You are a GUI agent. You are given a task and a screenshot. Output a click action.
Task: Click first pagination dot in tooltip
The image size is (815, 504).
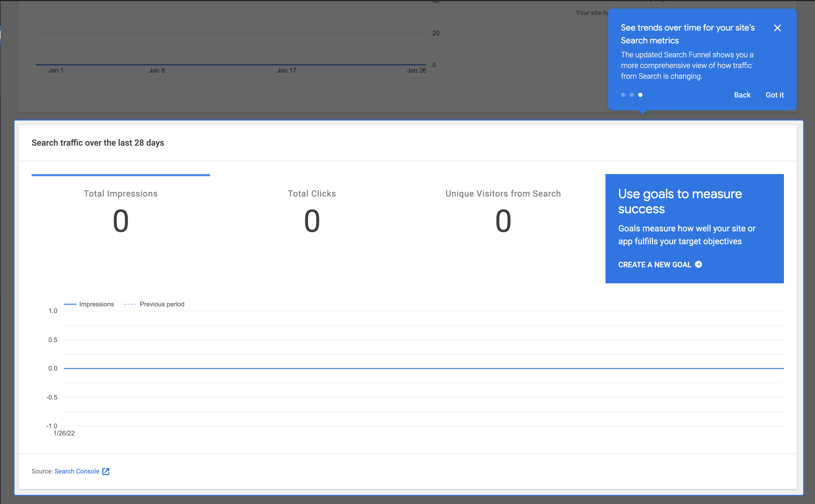(x=623, y=95)
